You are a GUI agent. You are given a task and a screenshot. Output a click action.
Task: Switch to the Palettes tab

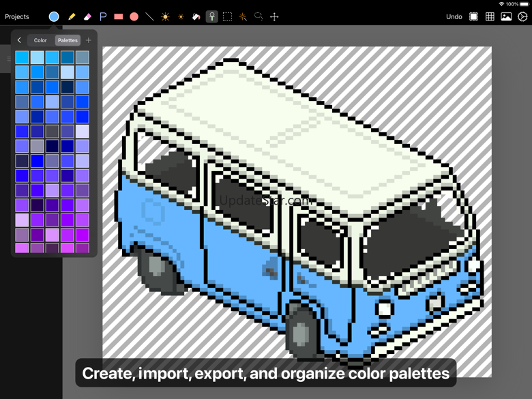click(x=68, y=40)
